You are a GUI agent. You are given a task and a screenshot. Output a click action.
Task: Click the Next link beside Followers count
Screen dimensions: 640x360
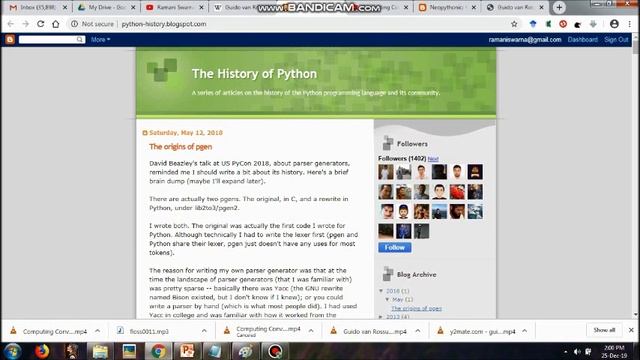click(x=433, y=159)
